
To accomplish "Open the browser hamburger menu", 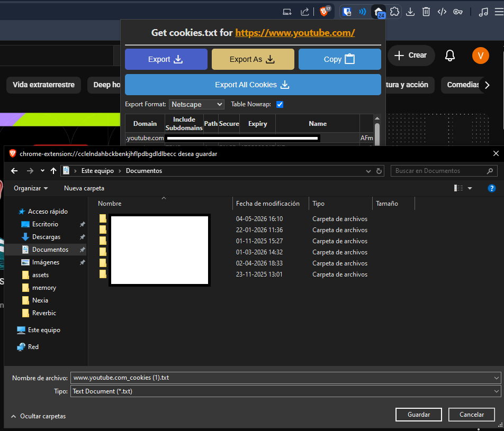I will click(499, 12).
